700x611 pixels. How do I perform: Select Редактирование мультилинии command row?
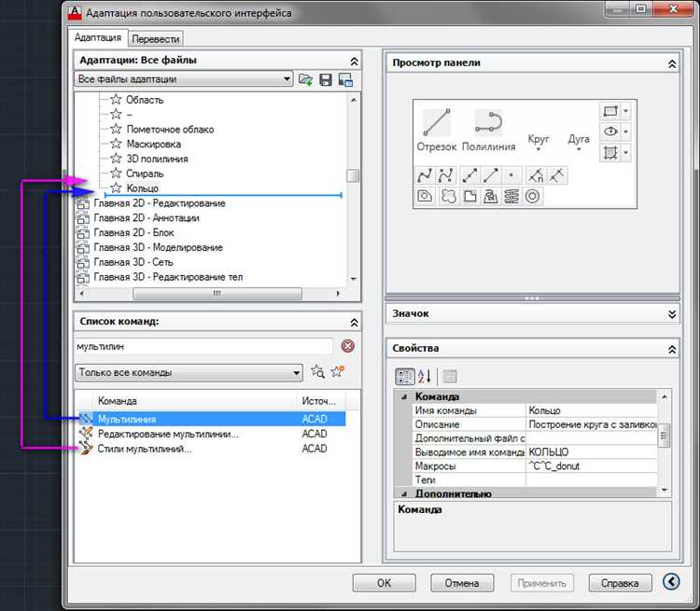(x=212, y=434)
